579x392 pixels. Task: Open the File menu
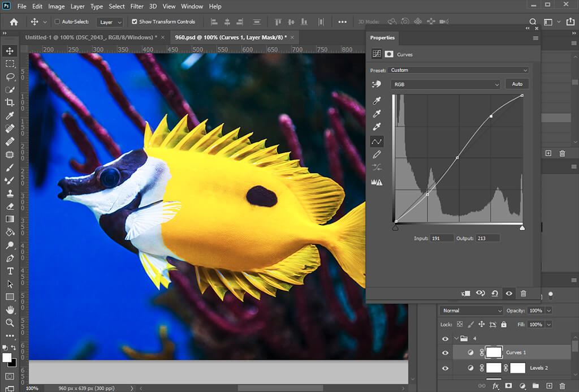point(22,6)
